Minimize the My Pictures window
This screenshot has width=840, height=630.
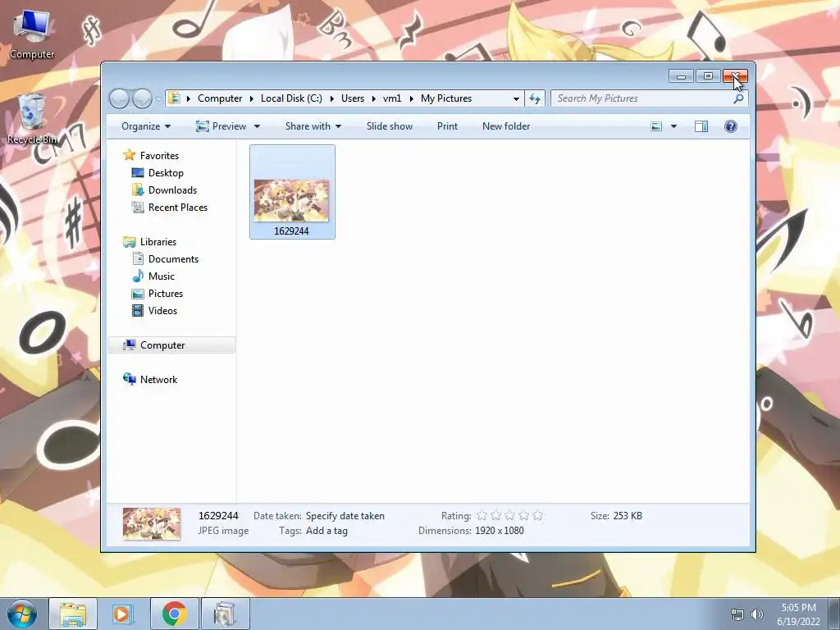681,76
